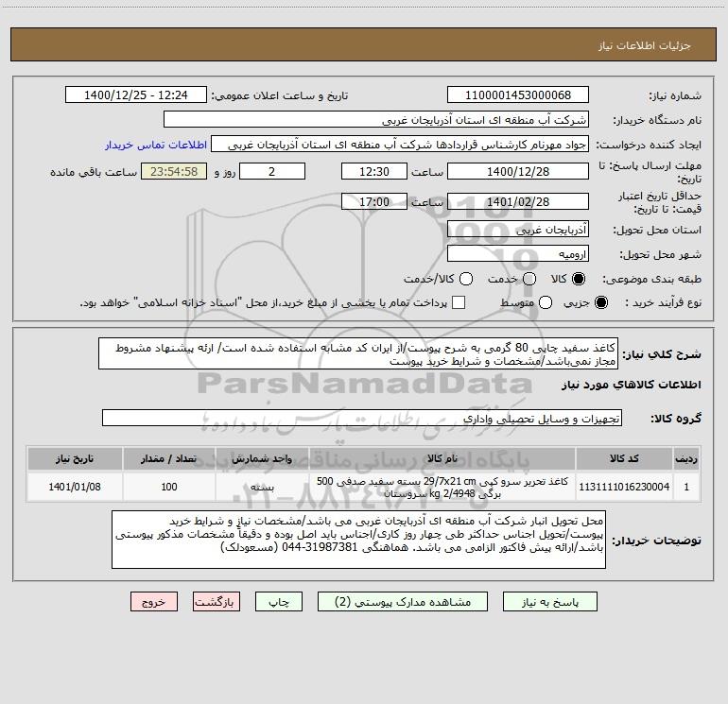Click the remaining time countdown 23:54:58
This screenshot has height=704, width=728.
pyautogui.click(x=174, y=171)
